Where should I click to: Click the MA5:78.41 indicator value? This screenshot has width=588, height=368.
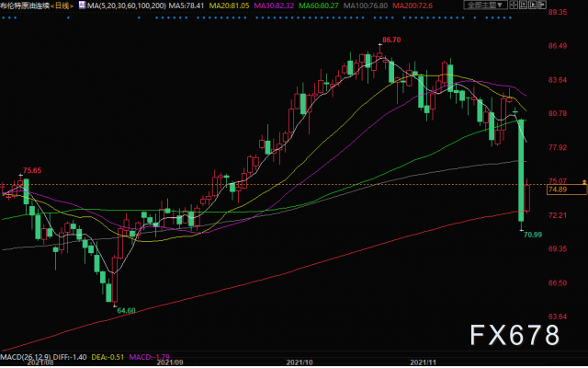(x=187, y=6)
